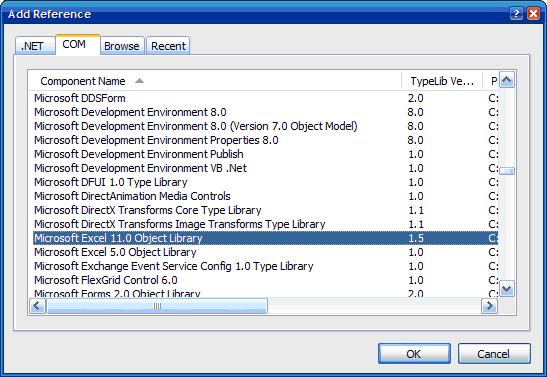Open the Browse tab
This screenshot has height=377, width=547.
[122, 46]
